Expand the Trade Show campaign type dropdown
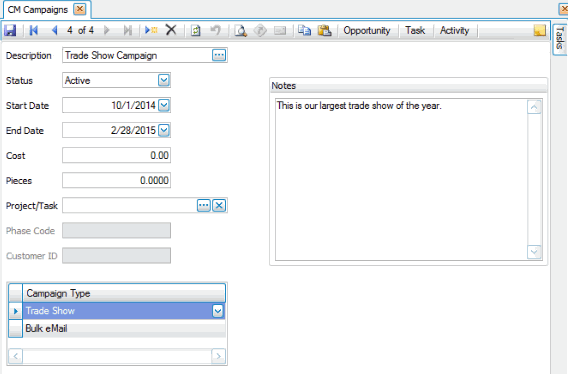 [218, 311]
